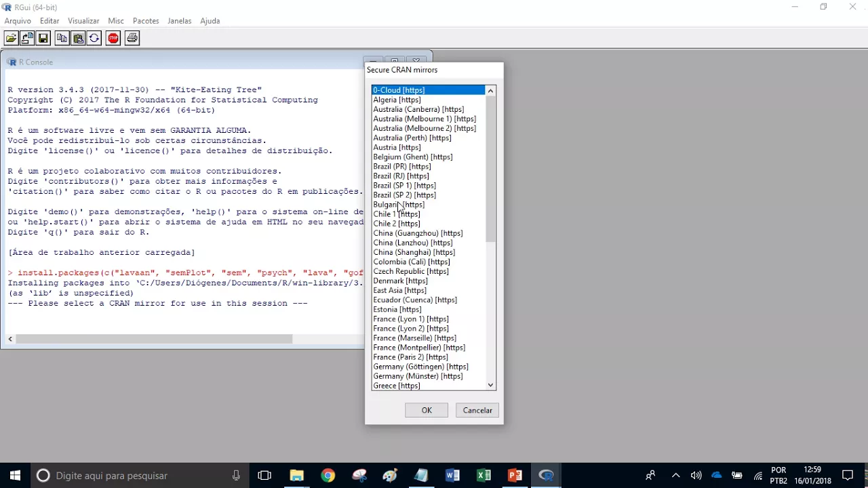868x488 pixels.
Task: Select Brazil (SP 2) [https] mirror
Action: click(428, 195)
